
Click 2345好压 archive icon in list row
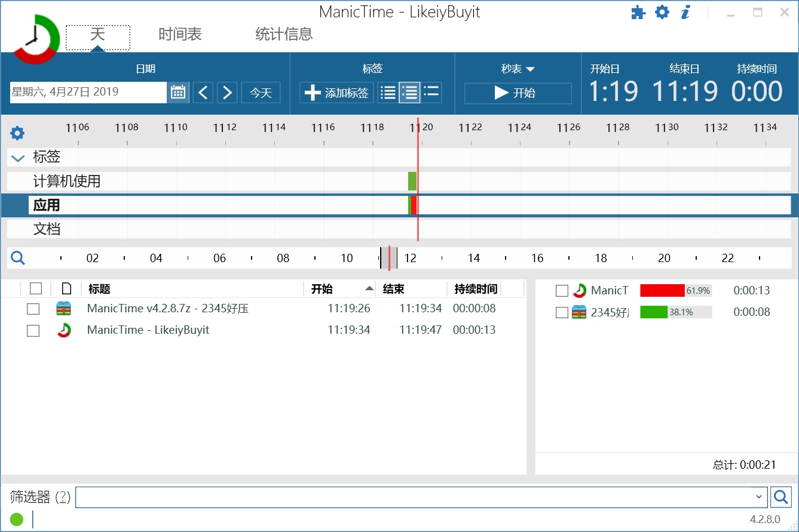64,309
